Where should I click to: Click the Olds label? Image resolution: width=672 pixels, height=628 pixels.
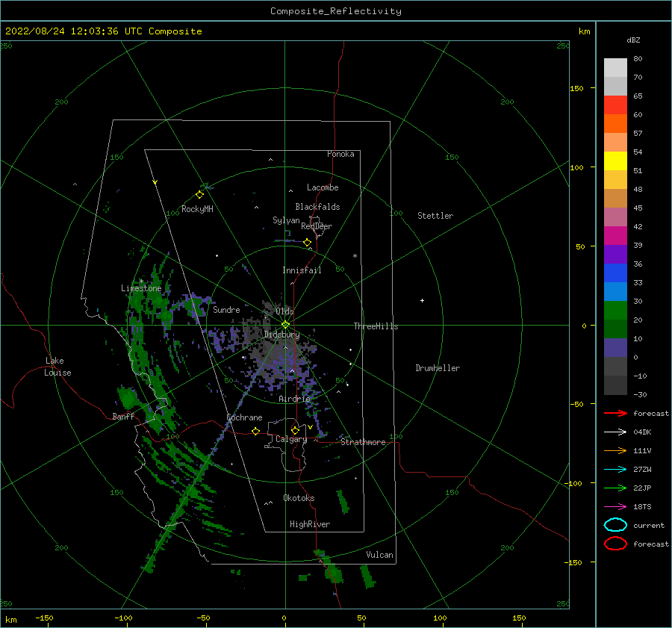coord(284,311)
